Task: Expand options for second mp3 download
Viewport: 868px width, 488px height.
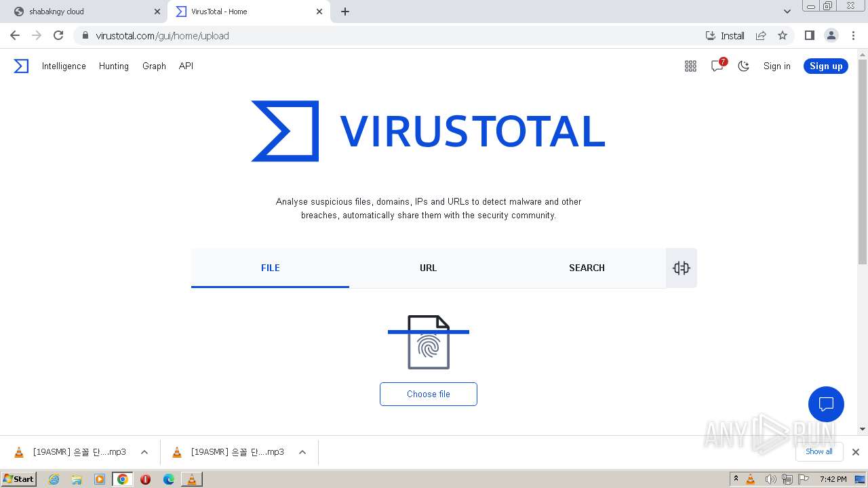Action: click(302, 452)
